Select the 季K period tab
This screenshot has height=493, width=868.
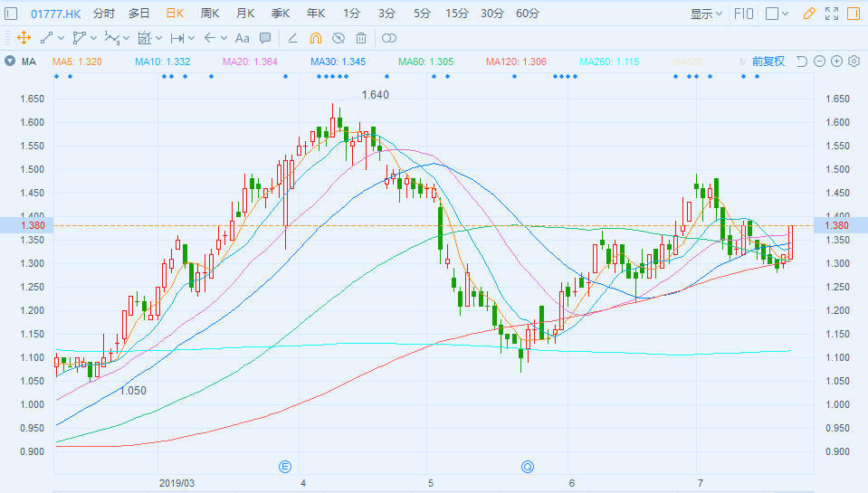pos(281,14)
